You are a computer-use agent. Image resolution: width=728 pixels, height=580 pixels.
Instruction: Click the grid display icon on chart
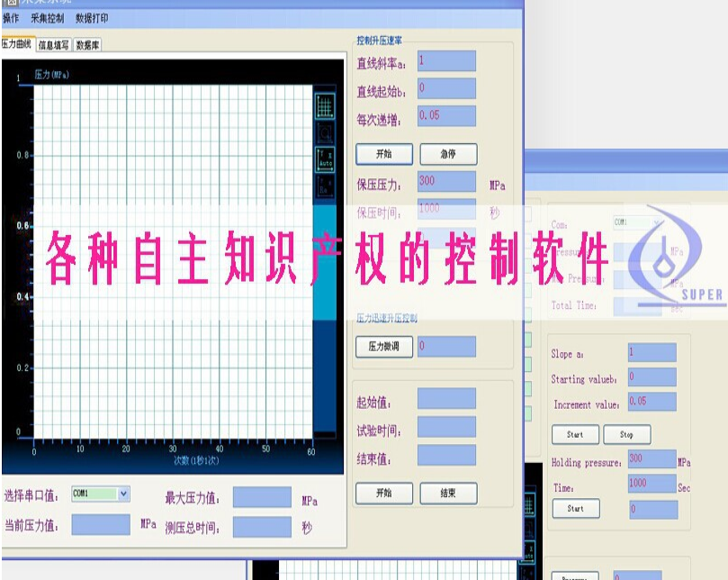tap(325, 105)
